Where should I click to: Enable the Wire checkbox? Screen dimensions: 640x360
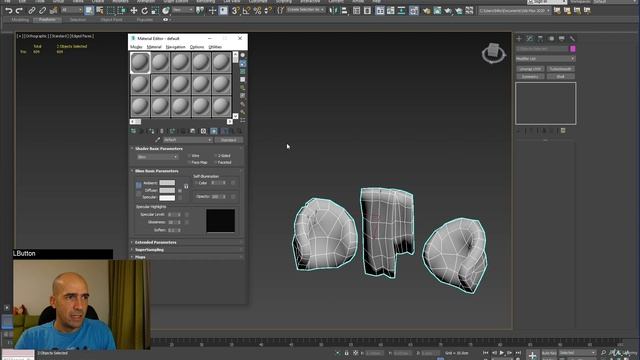point(190,156)
